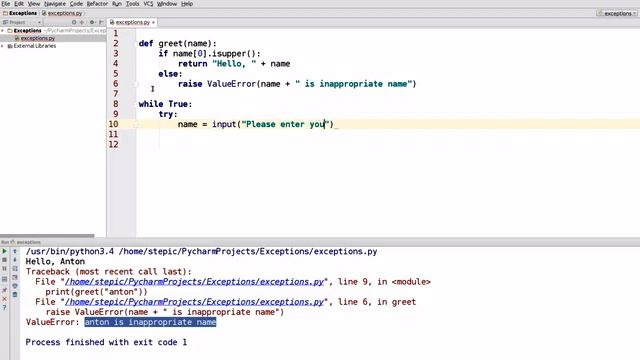Click exceptions.py breadcrumb in navigation bar
The image size is (640, 360).
(62, 13)
